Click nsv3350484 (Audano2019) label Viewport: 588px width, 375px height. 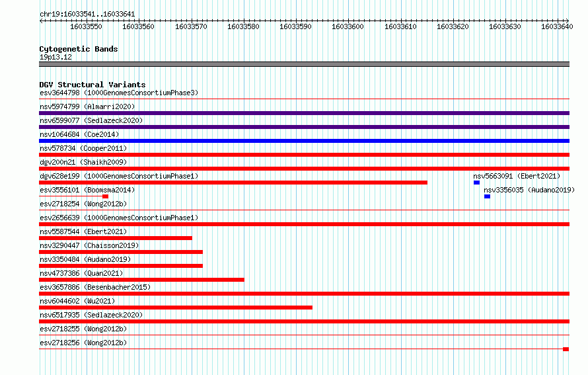(85, 259)
